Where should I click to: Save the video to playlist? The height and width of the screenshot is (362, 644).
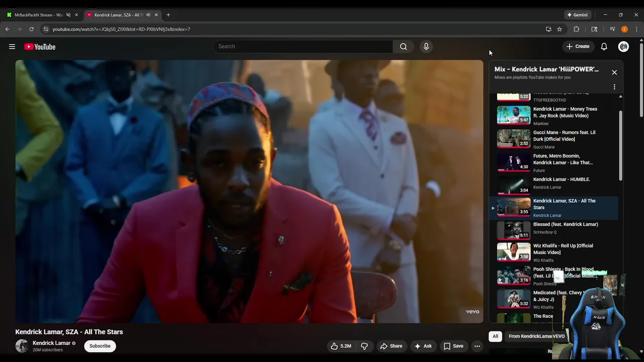point(453,346)
